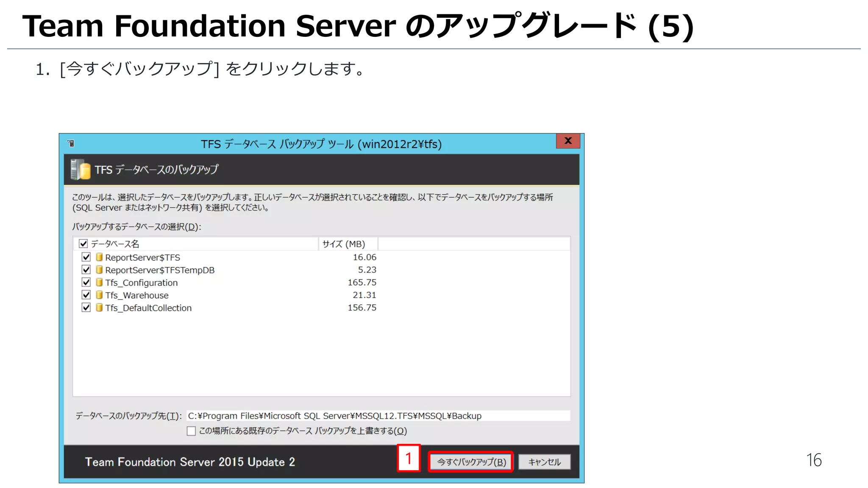Uncheck the Tfs_Configuration checkbox
Screen dimensions: 868x488
click(86, 282)
